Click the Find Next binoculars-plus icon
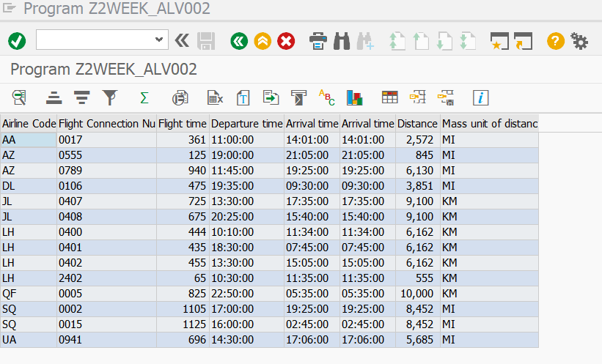The height and width of the screenshot is (364, 602). tap(365, 41)
